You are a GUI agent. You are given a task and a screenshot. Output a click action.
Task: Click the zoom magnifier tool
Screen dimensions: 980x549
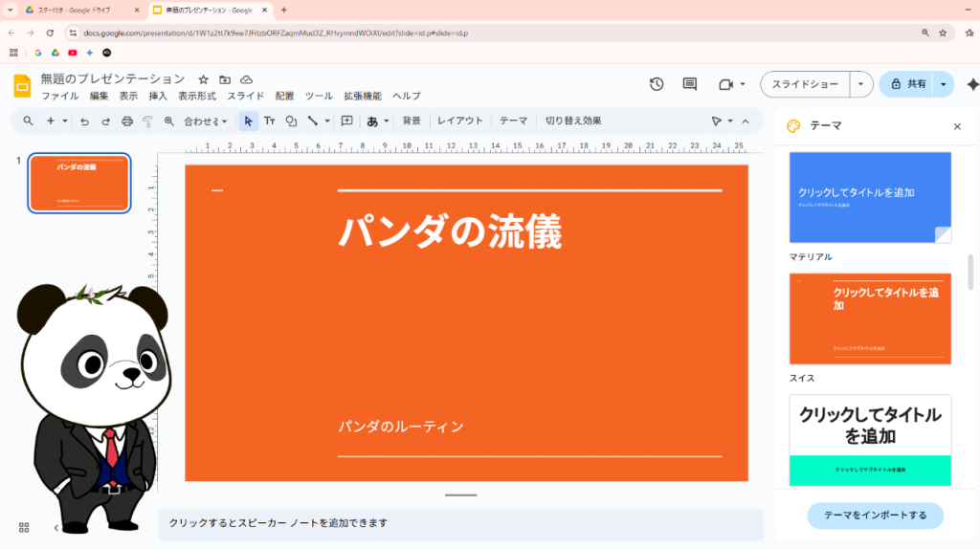(168, 121)
